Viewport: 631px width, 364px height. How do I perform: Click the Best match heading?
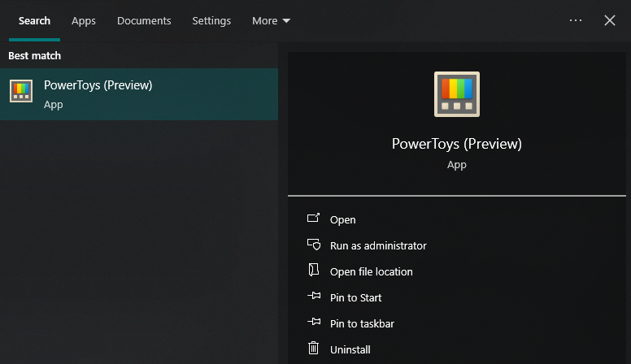(35, 55)
